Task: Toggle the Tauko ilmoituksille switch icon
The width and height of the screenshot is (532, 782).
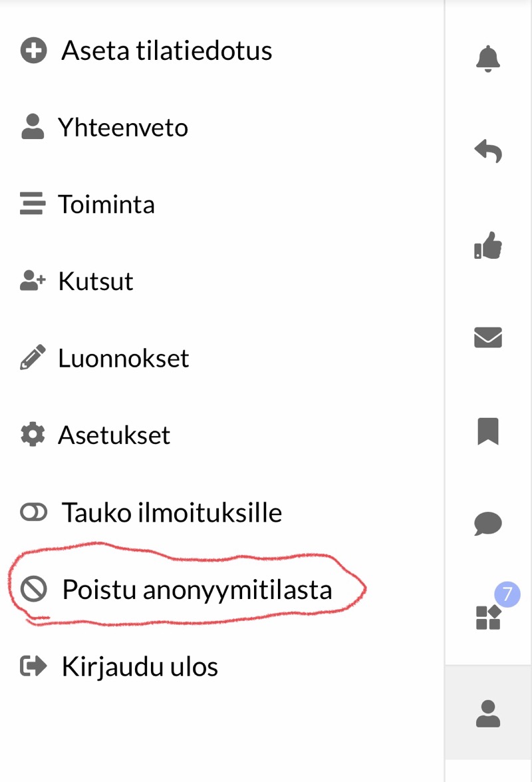Action: (33, 512)
